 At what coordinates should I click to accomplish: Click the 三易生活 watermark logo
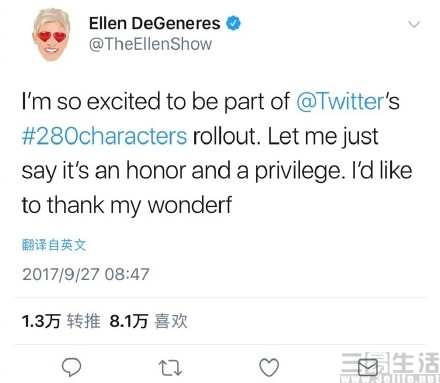(x=390, y=363)
